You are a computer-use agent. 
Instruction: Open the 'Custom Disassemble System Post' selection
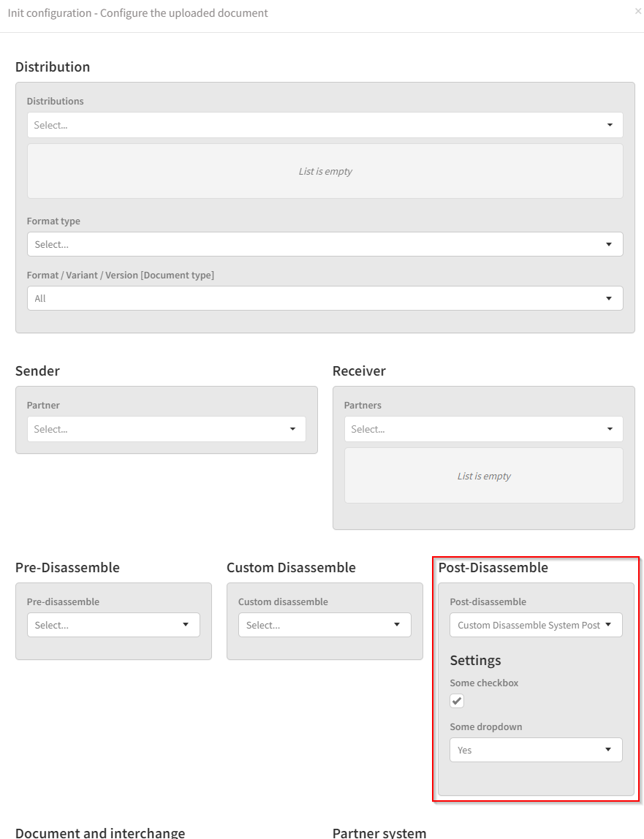529,625
